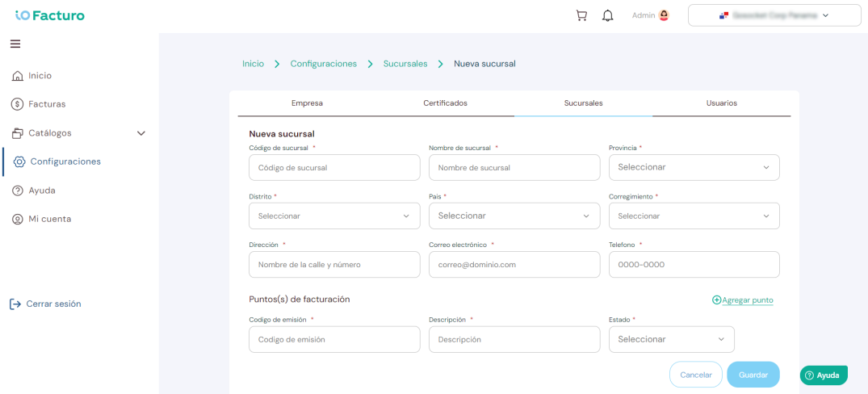Focus the Dirección input field

pyautogui.click(x=334, y=265)
